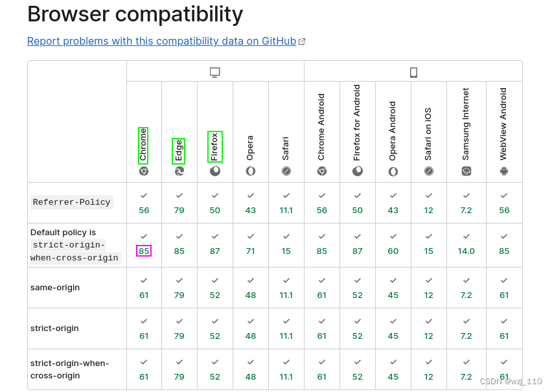
Task: Click the external link icon beside GitHub link
Action: pyautogui.click(x=302, y=40)
